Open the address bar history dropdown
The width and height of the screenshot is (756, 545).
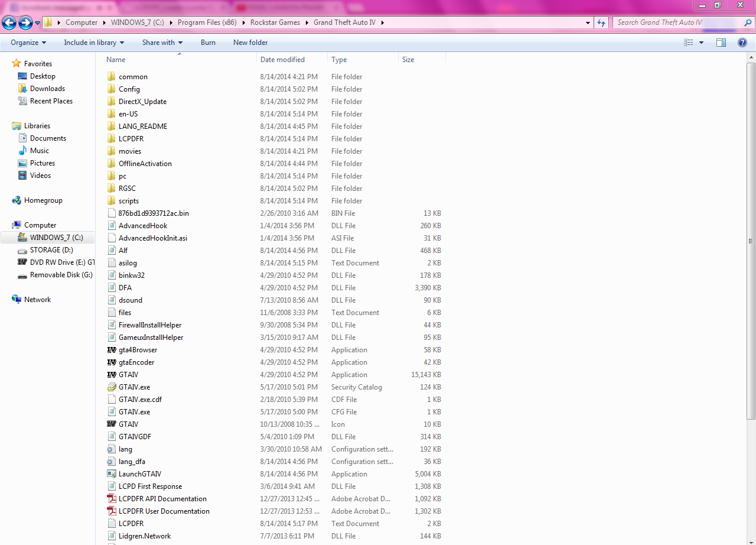[588, 22]
